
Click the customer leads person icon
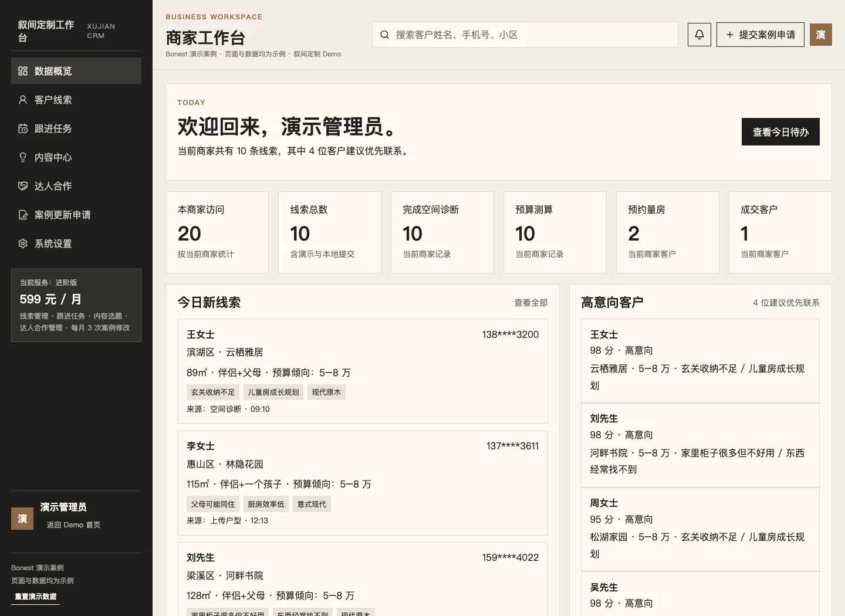click(23, 100)
